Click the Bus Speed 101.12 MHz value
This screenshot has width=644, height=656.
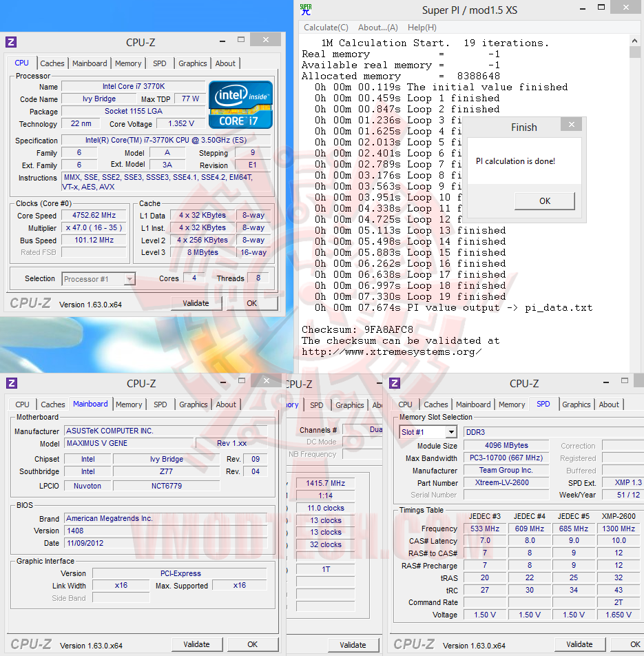click(x=94, y=240)
